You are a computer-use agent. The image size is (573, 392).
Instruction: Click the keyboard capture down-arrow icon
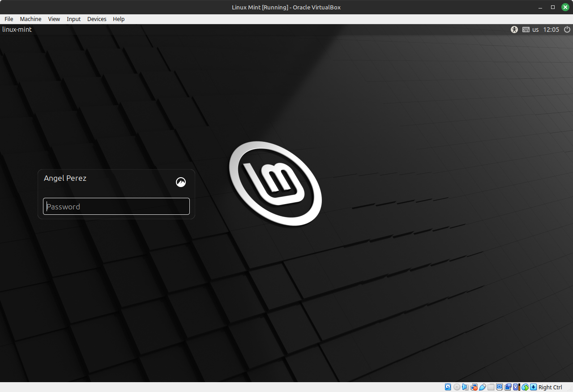(534, 387)
